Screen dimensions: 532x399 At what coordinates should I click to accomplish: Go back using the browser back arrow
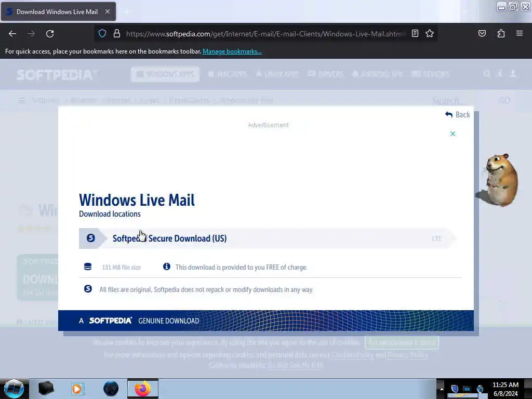click(12, 34)
